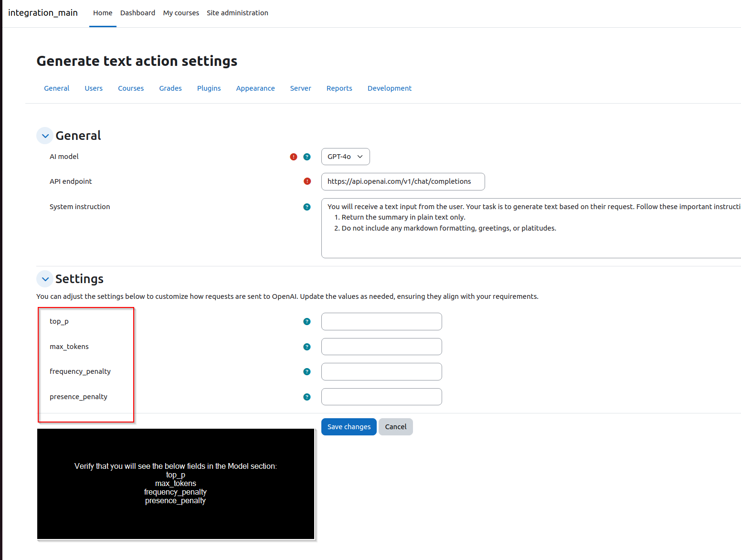The image size is (741, 560).
Task: Switch to the Development admin tab
Action: [389, 88]
